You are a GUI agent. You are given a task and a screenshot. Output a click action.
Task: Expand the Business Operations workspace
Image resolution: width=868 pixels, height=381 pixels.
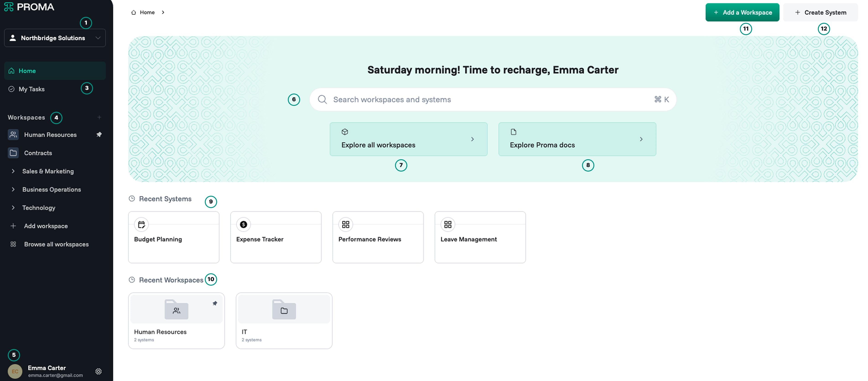[13, 190]
